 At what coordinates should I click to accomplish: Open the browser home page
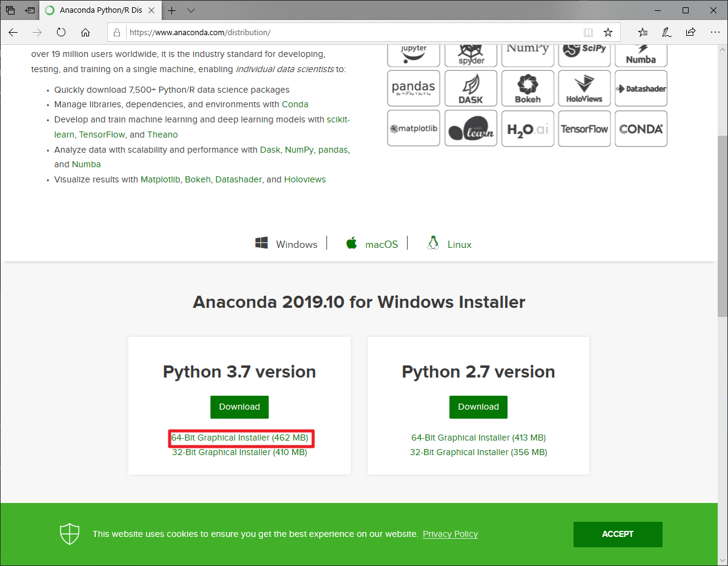(85, 32)
